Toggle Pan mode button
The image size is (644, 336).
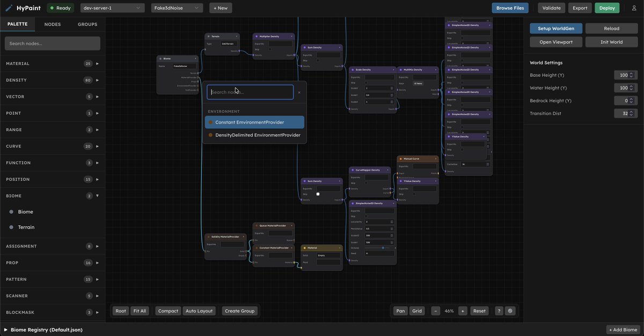tap(400, 311)
